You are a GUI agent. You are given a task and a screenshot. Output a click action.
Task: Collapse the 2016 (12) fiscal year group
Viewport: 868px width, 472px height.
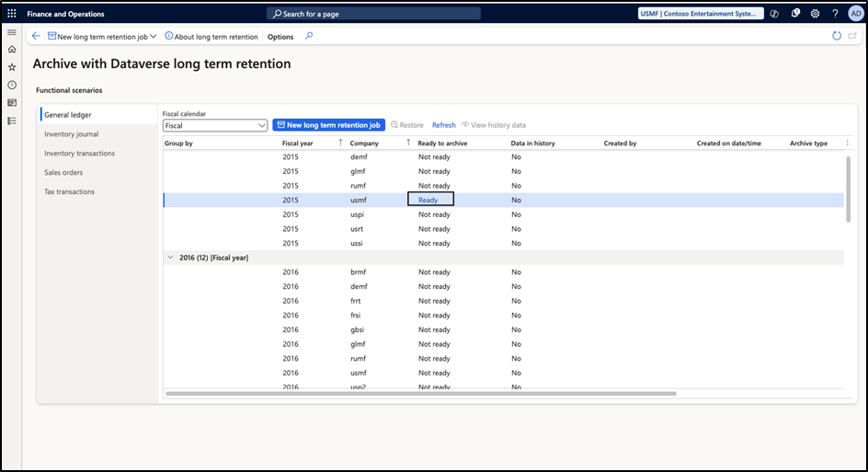point(170,258)
